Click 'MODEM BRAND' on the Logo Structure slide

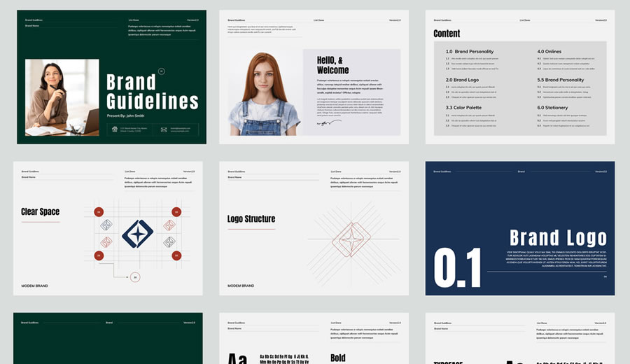(x=241, y=286)
